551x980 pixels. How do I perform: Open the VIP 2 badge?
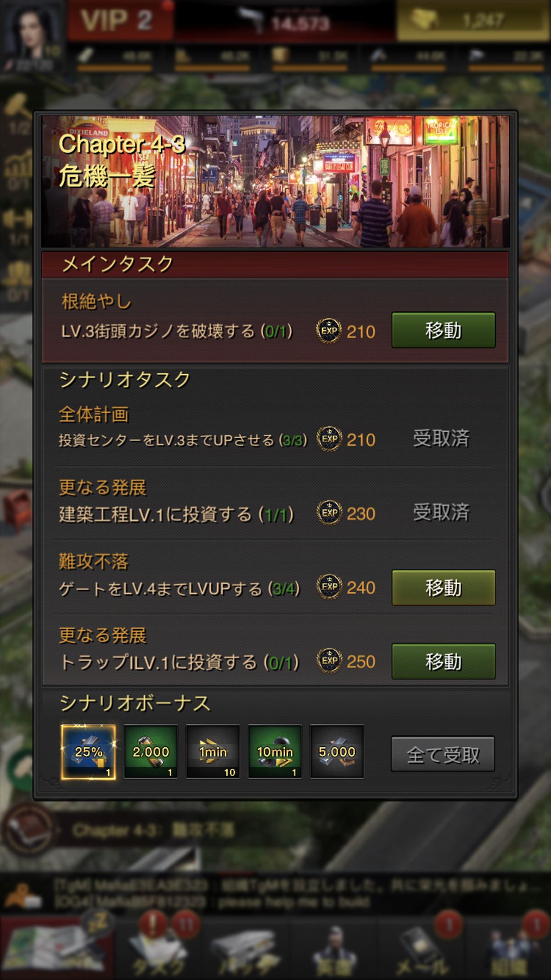click(x=120, y=21)
